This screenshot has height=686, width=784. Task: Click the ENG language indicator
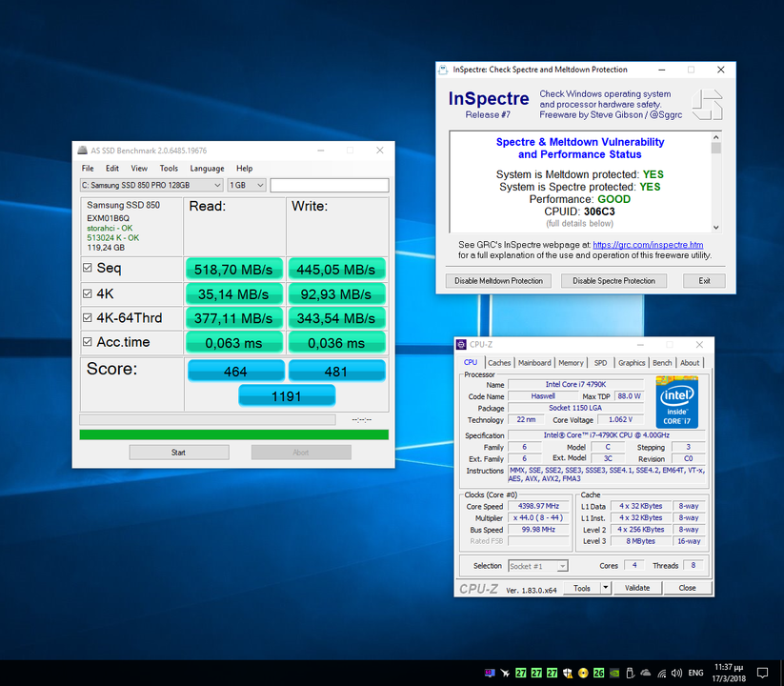click(x=695, y=673)
